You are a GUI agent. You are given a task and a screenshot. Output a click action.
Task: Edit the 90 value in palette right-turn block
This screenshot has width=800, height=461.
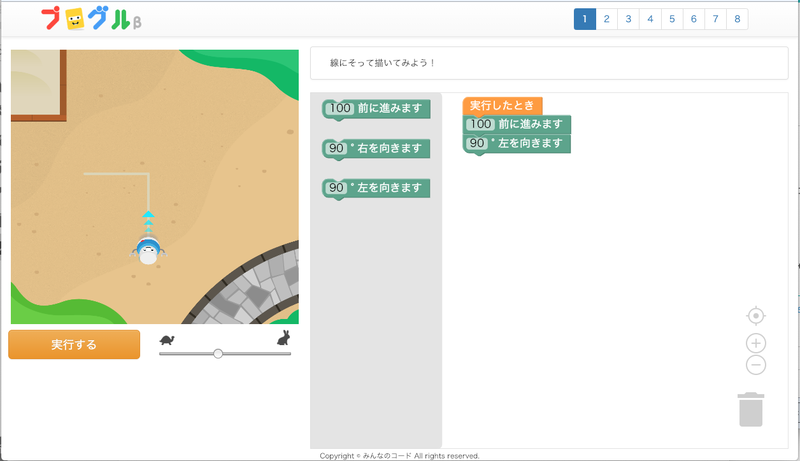(x=336, y=148)
